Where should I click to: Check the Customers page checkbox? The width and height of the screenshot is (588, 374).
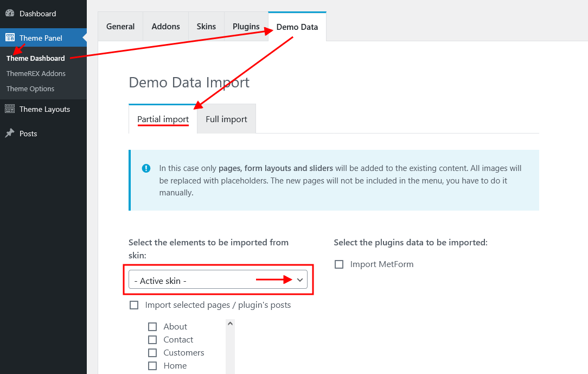point(152,353)
